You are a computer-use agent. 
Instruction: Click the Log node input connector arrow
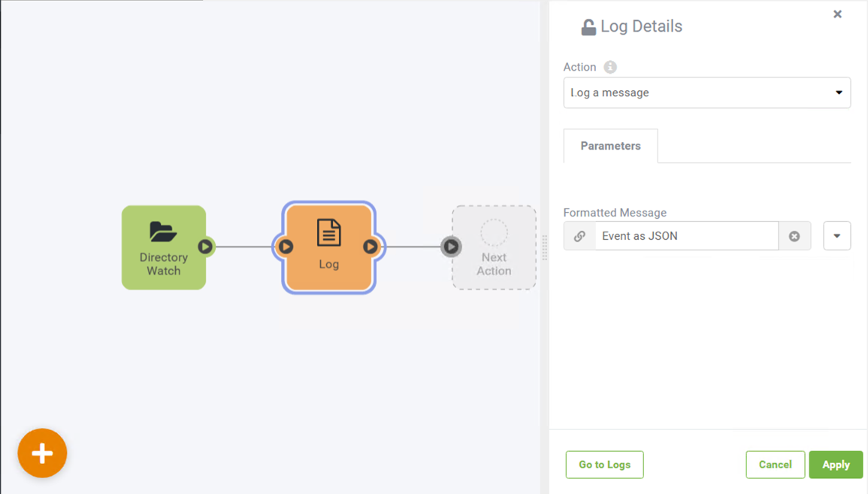coord(286,247)
